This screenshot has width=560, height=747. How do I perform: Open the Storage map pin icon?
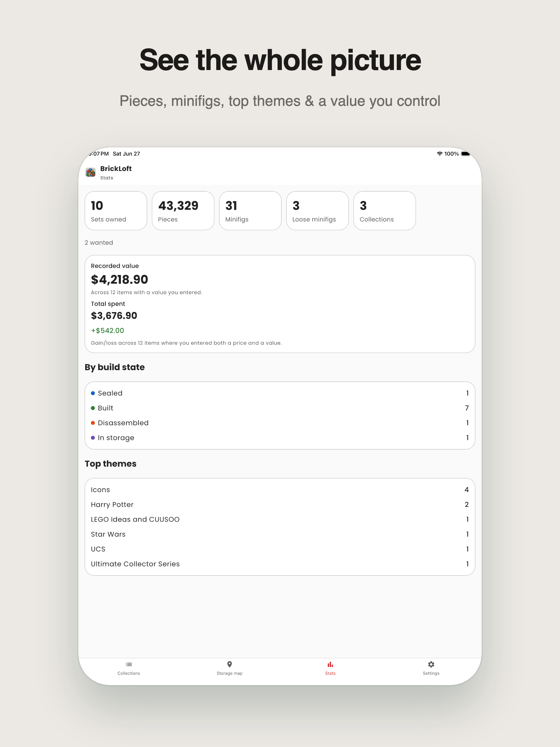click(x=230, y=664)
